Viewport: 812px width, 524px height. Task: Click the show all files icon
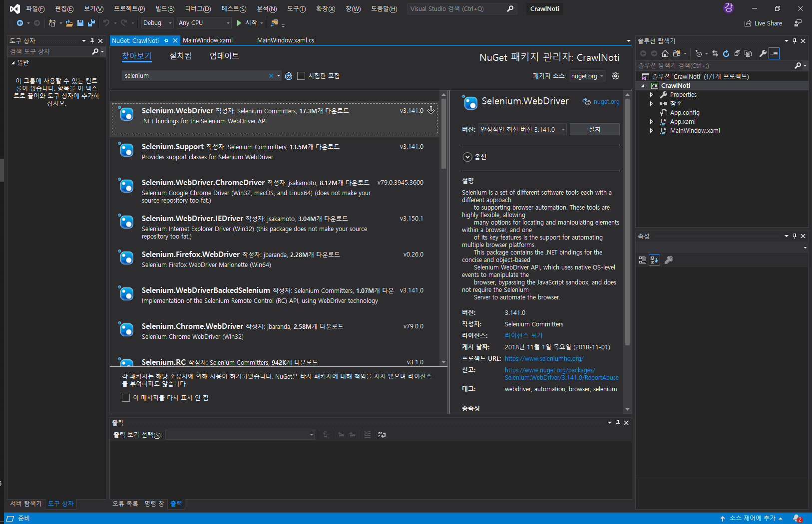(x=748, y=53)
